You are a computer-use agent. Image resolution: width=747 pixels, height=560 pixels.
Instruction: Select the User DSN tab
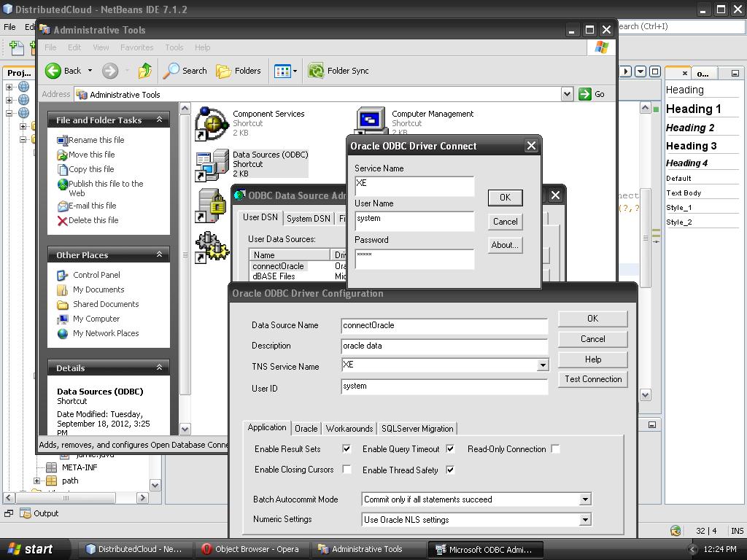[260, 217]
